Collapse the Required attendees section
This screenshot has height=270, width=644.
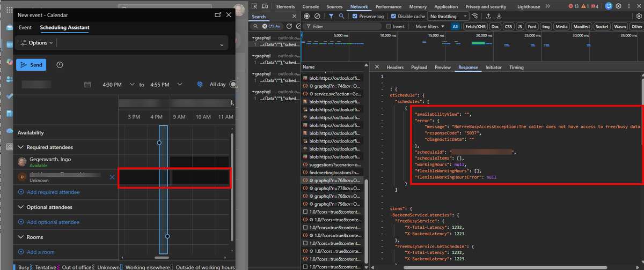[21, 147]
